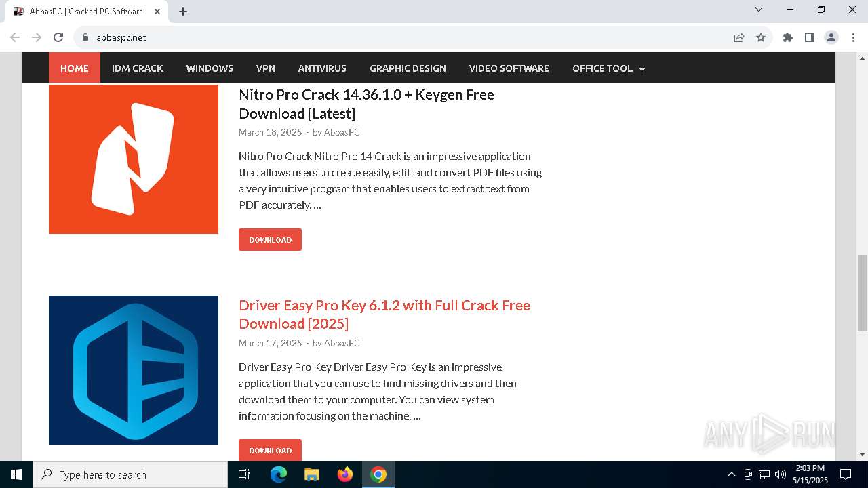Go to the HOME menu item
Image resolution: width=868 pixels, height=488 pixels.
pyautogui.click(x=75, y=68)
